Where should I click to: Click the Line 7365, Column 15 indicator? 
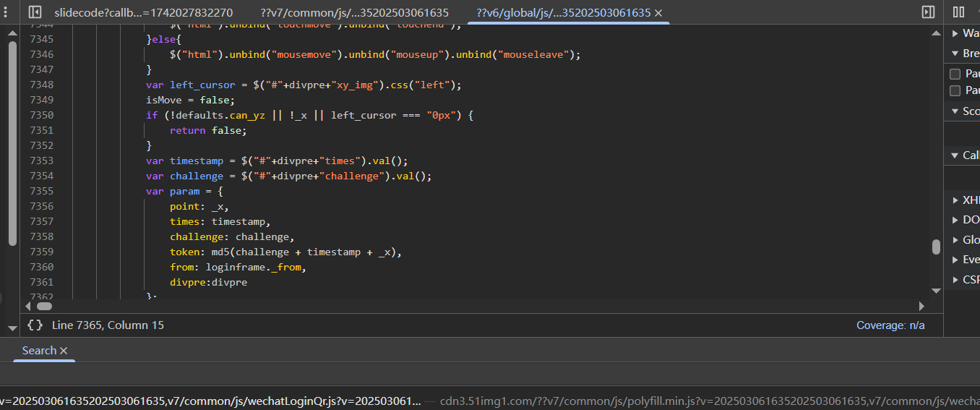coord(108,325)
